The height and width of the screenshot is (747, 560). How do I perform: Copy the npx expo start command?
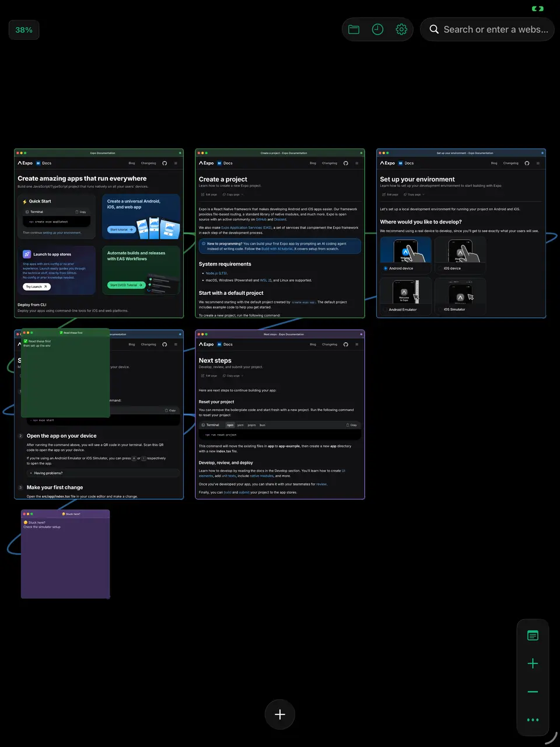[x=170, y=410]
